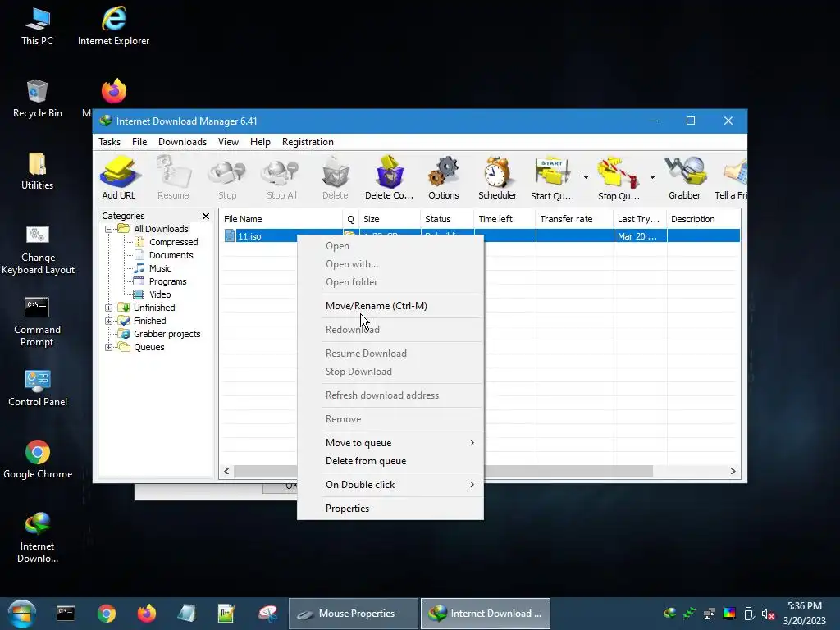840x630 pixels.
Task: Select the Music category
Action: (x=160, y=268)
